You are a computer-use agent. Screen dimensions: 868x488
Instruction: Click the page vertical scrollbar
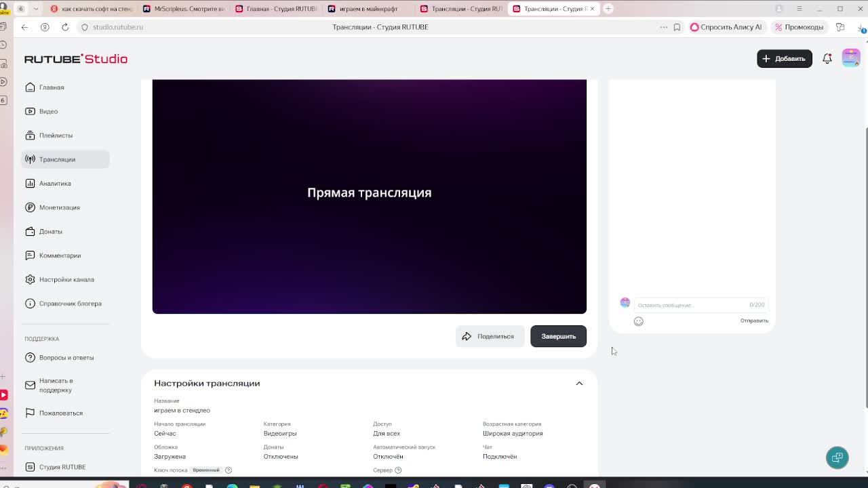[x=866, y=268]
